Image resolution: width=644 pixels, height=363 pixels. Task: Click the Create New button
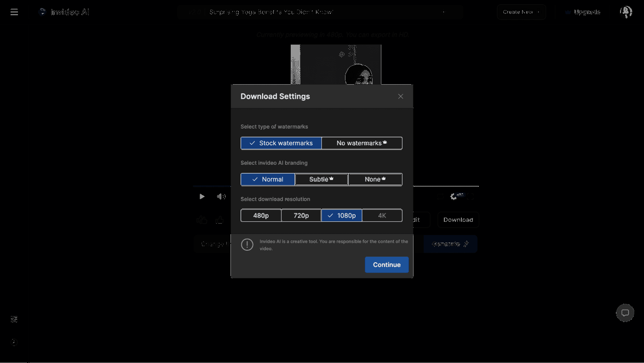pos(521,12)
